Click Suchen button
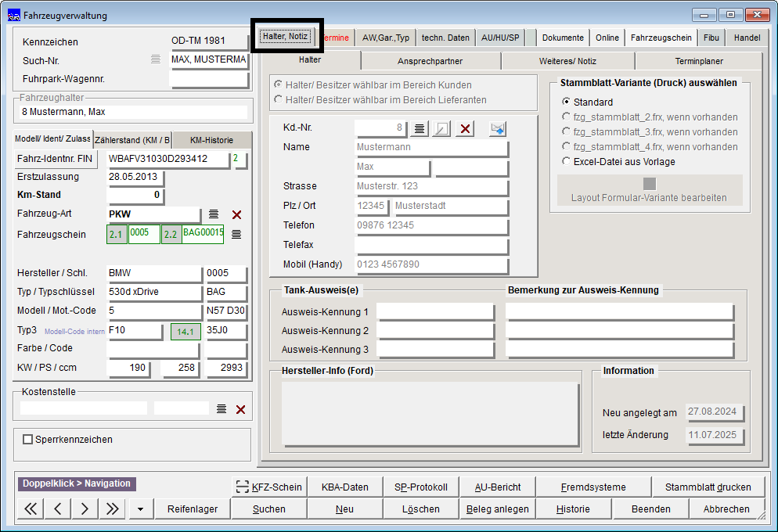 [269, 509]
